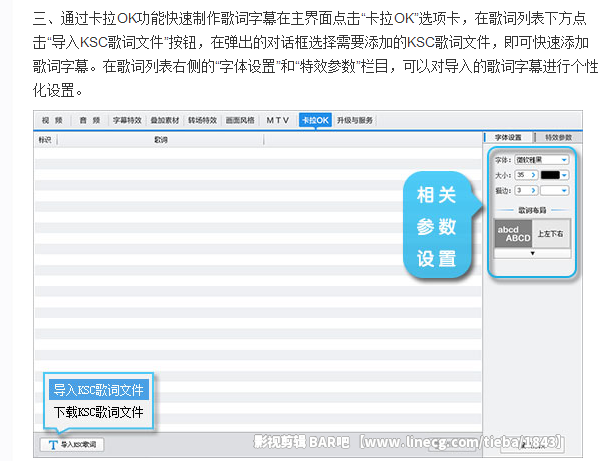
Task: Click the 描边 stroke width stepper arrow
Action: coord(533,189)
